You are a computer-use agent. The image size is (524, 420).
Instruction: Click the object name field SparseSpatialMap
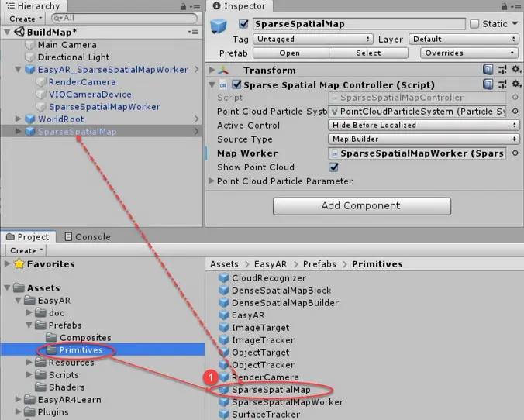tap(359, 24)
